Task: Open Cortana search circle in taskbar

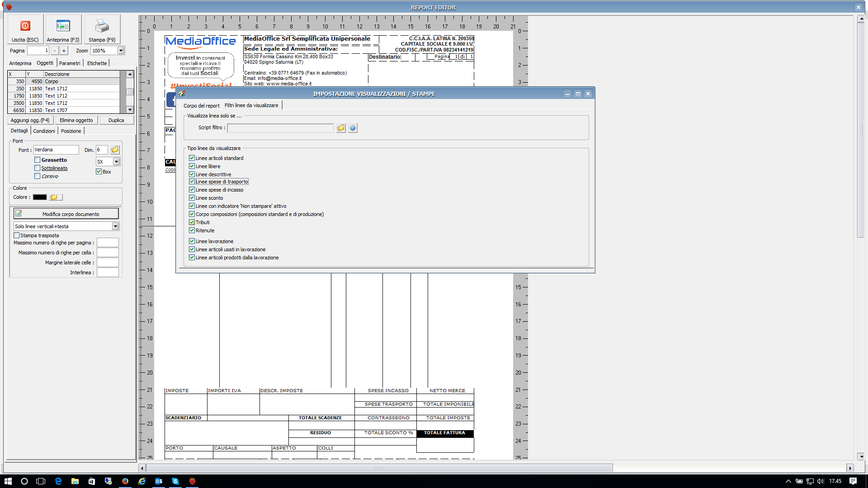Action: click(24, 481)
